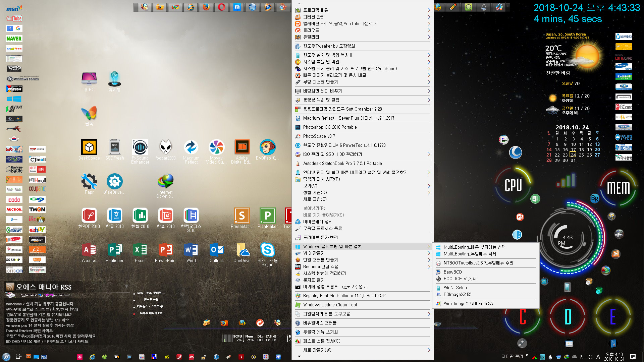
Task: Choose Wim_ImageX_GUI_ver6.2A entry
Action: (486, 303)
